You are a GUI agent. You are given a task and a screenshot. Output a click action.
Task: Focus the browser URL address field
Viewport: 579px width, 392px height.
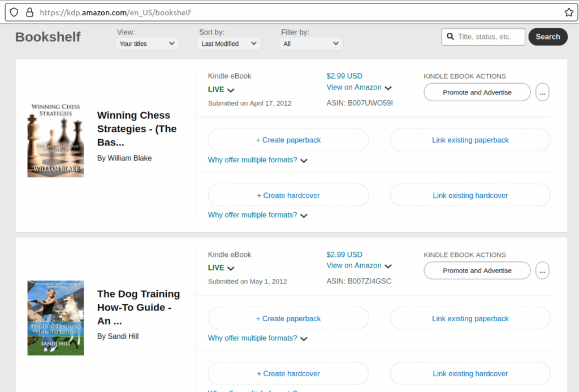[x=283, y=12]
